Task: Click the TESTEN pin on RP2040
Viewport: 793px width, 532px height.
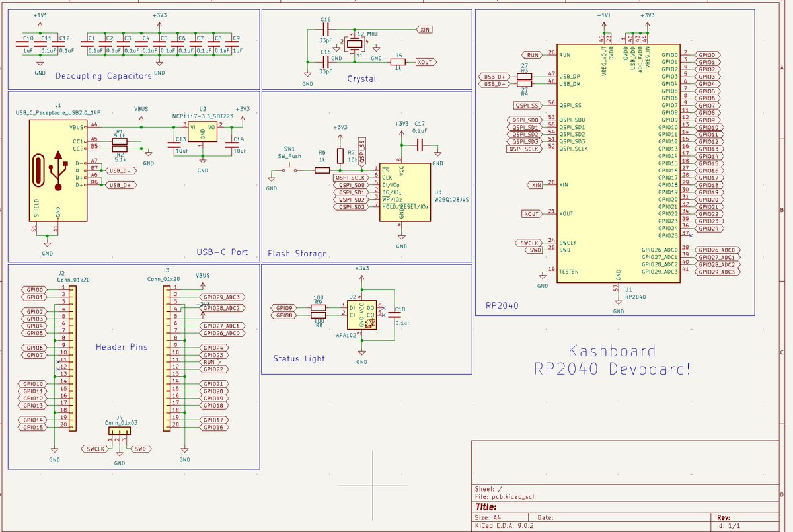Action: point(569,272)
